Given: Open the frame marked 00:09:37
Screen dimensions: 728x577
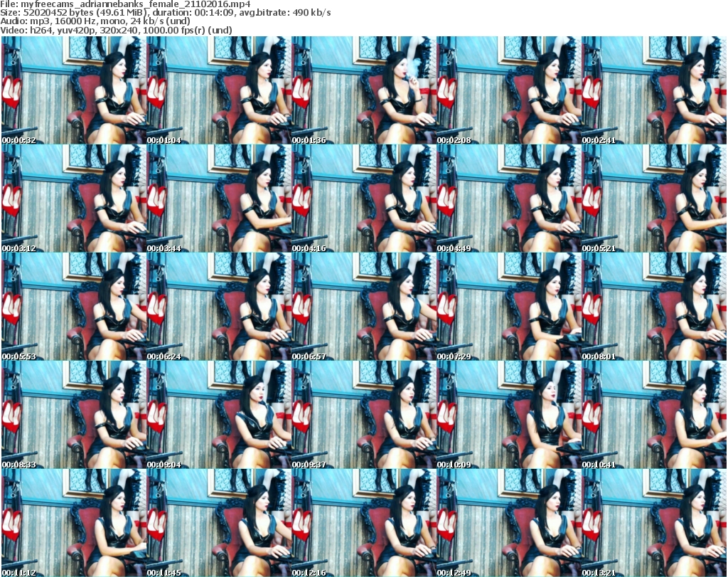Looking at the screenshot, I should (363, 415).
